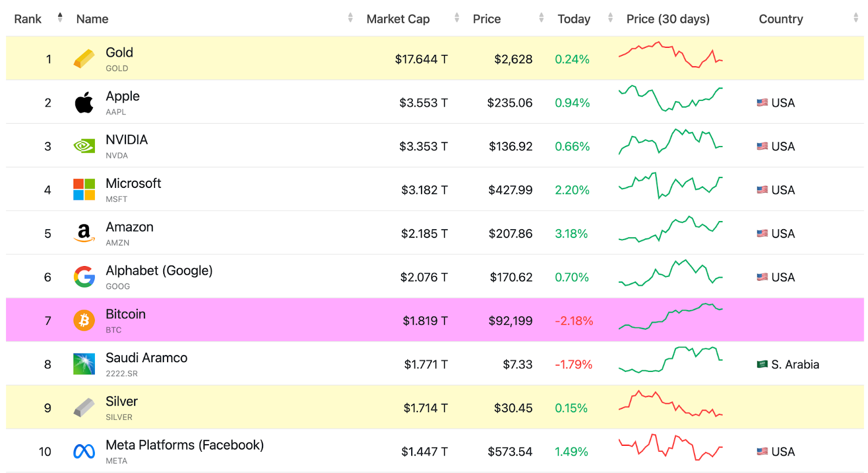Click Bitcoin's 30-day price chart
This screenshot has height=473, width=868.
(x=671, y=316)
